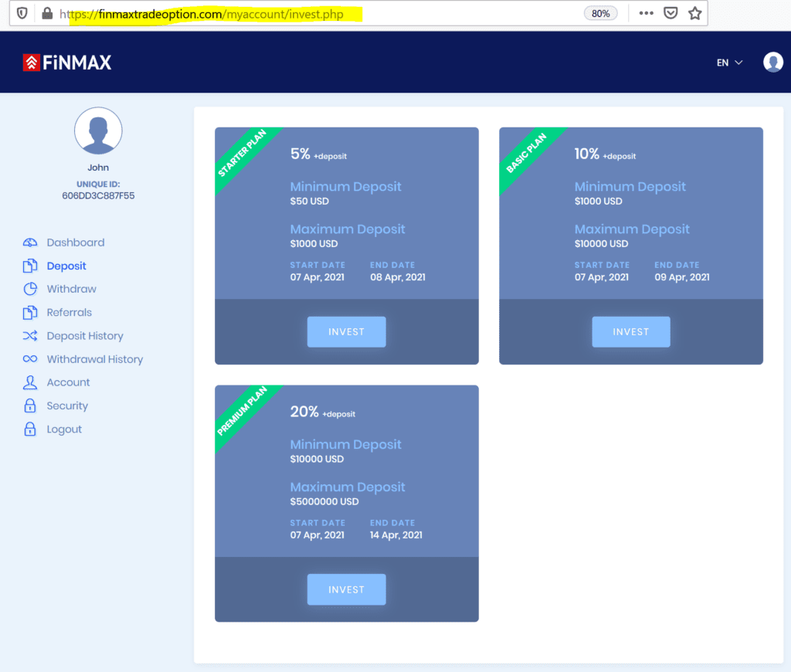Viewport: 791px width, 672px height.
Task: Click the 08 Apr, 2021 end date
Action: pos(398,277)
